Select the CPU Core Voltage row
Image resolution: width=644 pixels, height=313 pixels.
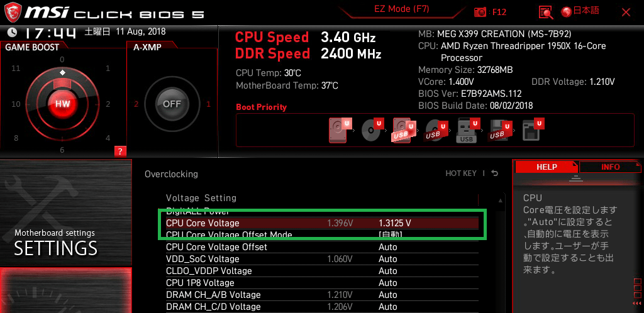click(322, 223)
